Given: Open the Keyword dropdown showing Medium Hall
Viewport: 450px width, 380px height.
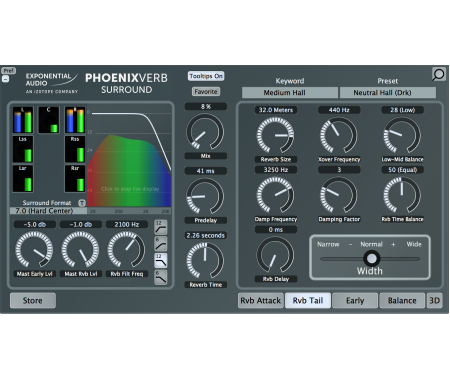Looking at the screenshot, I should [x=290, y=93].
